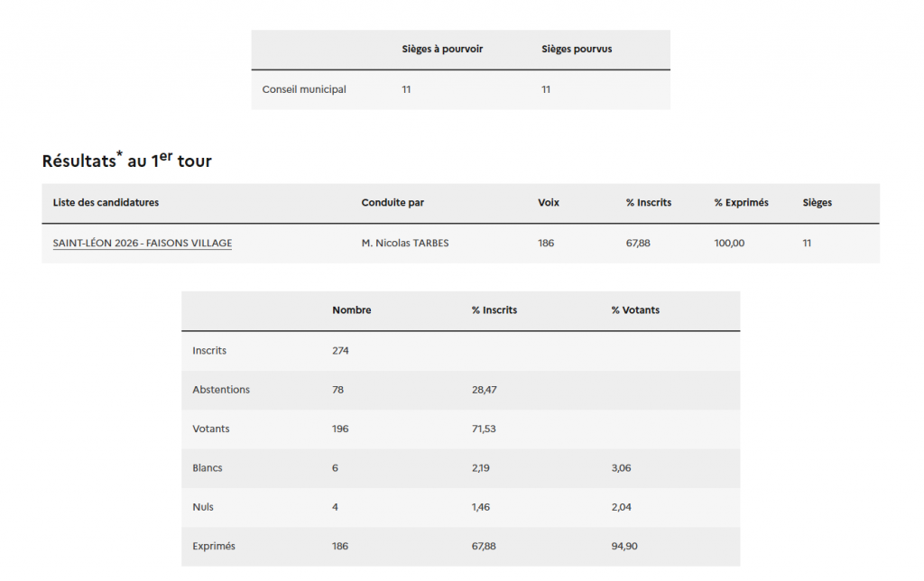Viewport: 924px width, 581px height.
Task: Select the Voix column header
Action: click(x=549, y=203)
